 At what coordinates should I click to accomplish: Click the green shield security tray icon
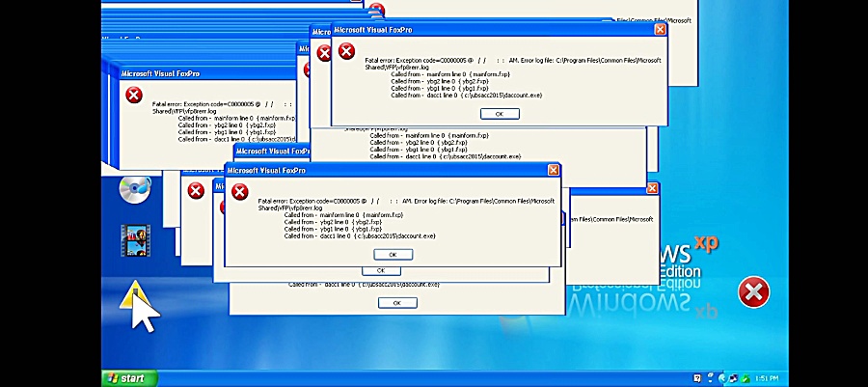(x=746, y=378)
